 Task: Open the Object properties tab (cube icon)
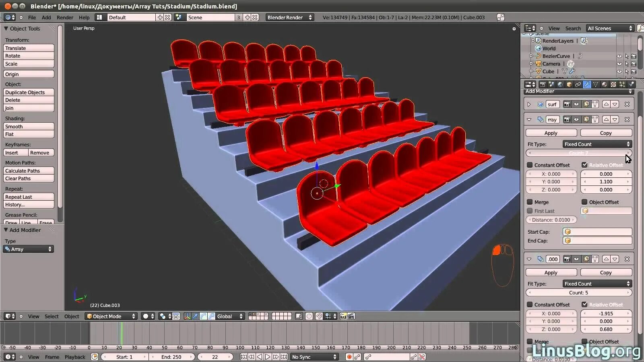pos(569,84)
